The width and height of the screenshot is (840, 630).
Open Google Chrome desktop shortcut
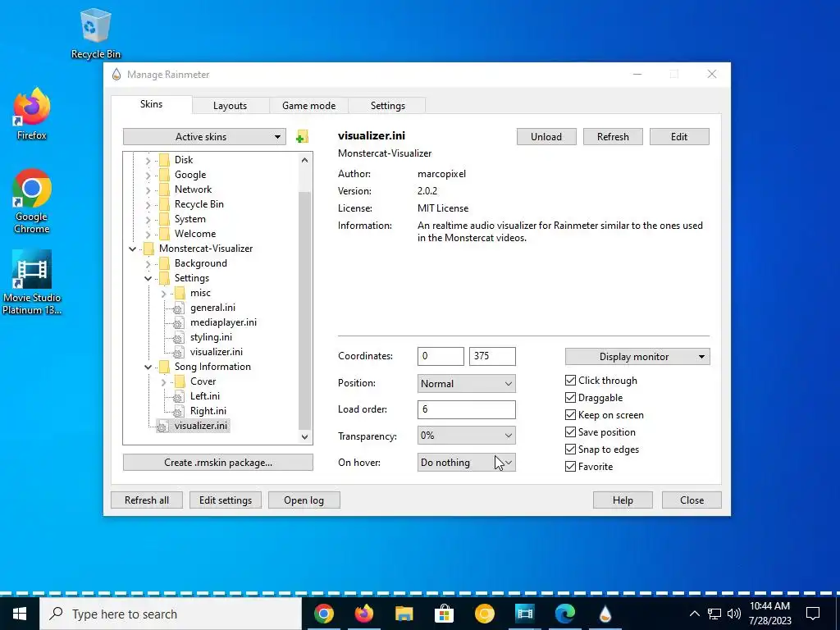(32, 202)
